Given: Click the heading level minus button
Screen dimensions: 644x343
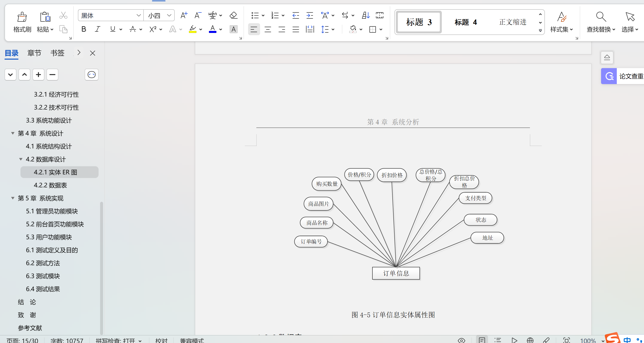Looking at the screenshot, I should coord(52,75).
